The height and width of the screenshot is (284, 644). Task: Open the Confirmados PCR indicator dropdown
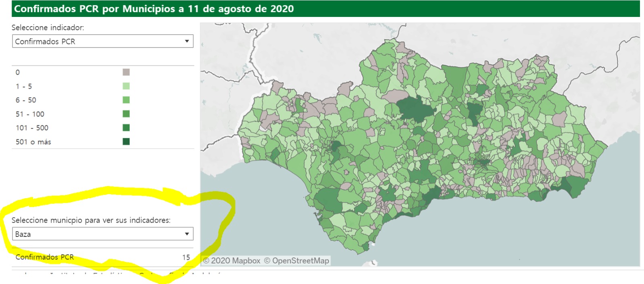tap(103, 41)
